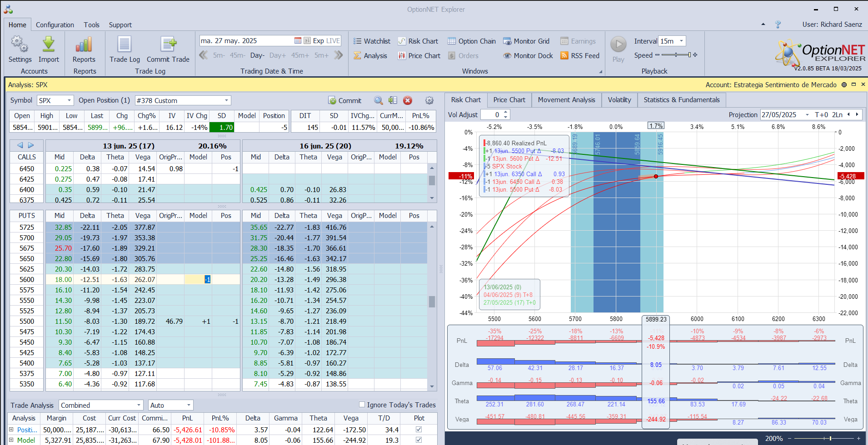
Task: Select the Volatility tab
Action: coord(619,100)
